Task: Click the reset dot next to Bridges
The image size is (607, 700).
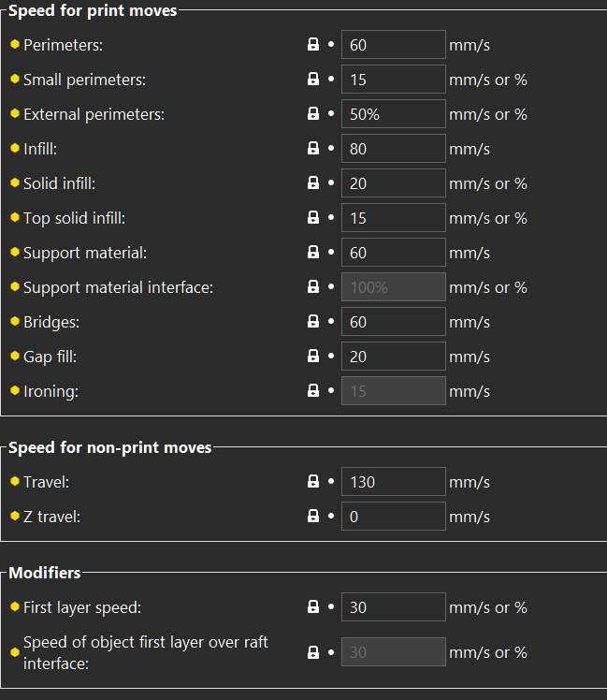Action: pyautogui.click(x=331, y=321)
